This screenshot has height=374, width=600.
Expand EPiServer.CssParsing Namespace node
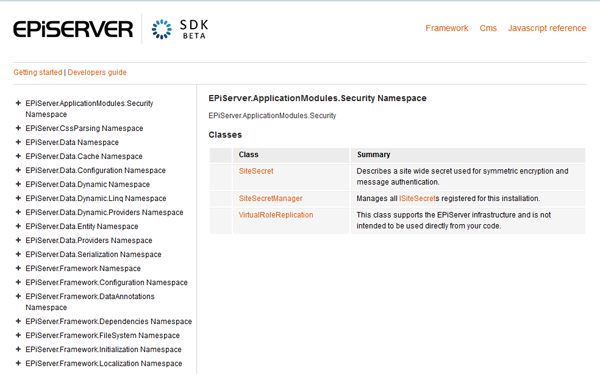pos(18,128)
